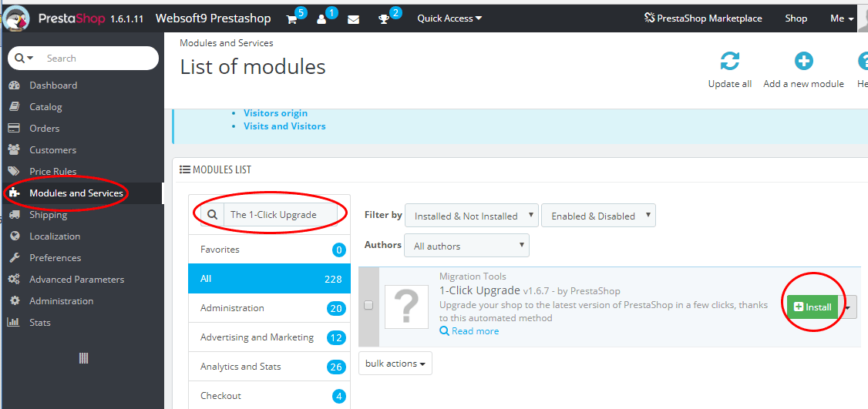Click the Stats menu item label
Image resolution: width=868 pixels, height=409 pixels.
tap(40, 323)
